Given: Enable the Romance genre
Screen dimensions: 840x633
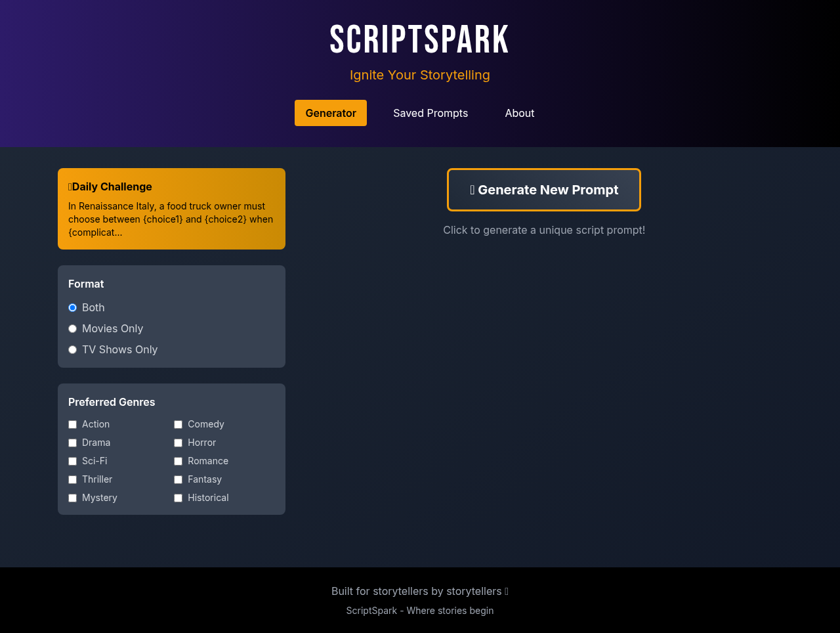Looking at the screenshot, I should (x=177, y=461).
